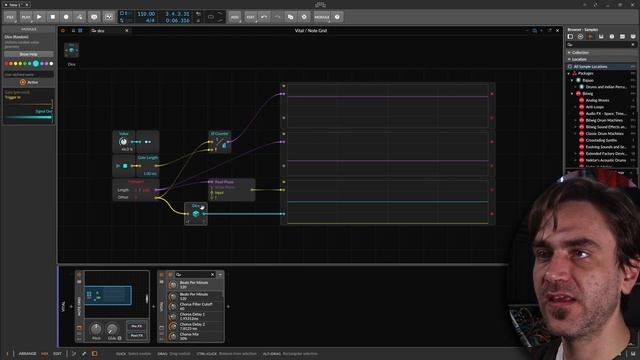Select the Gate Length module
The height and width of the screenshot is (360, 640).
147,165
